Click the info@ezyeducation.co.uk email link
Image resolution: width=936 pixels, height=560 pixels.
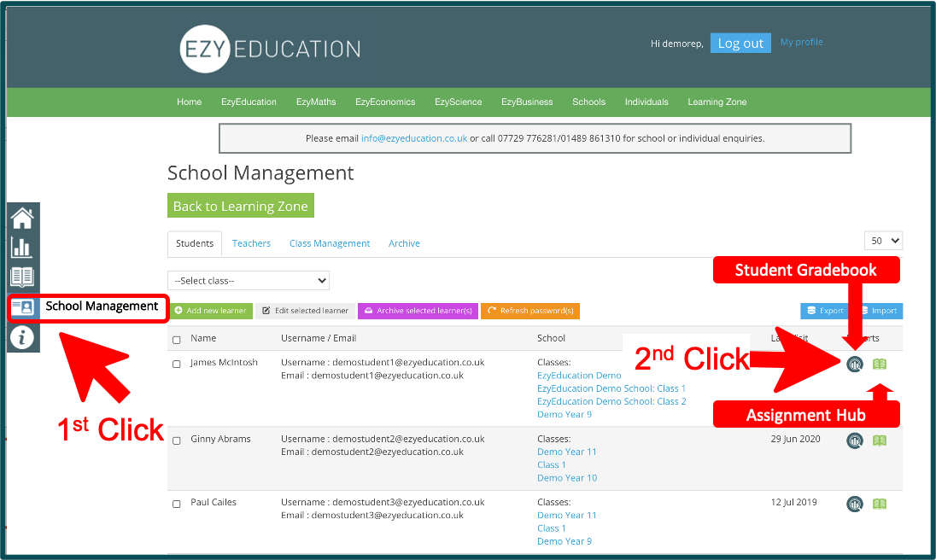coord(414,138)
